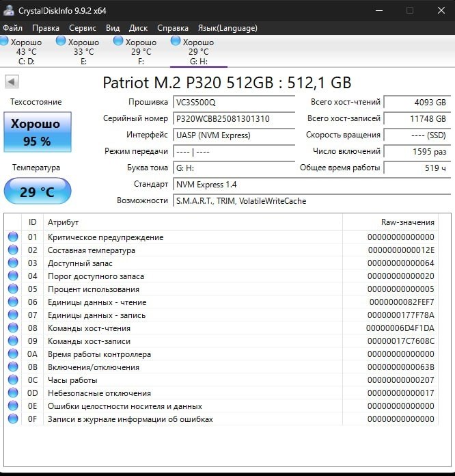
Task: Click the Возможности field with S.M.A.R.T., TRIM
Action: coord(312,201)
